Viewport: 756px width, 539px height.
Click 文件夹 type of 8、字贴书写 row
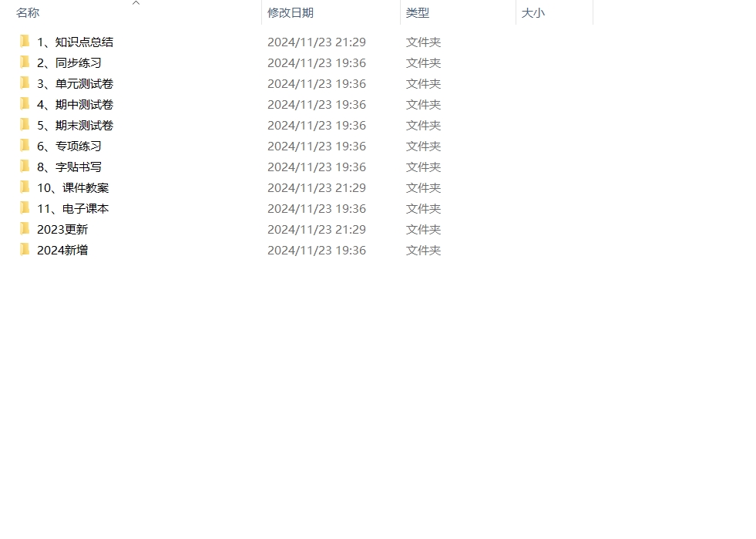(x=423, y=167)
